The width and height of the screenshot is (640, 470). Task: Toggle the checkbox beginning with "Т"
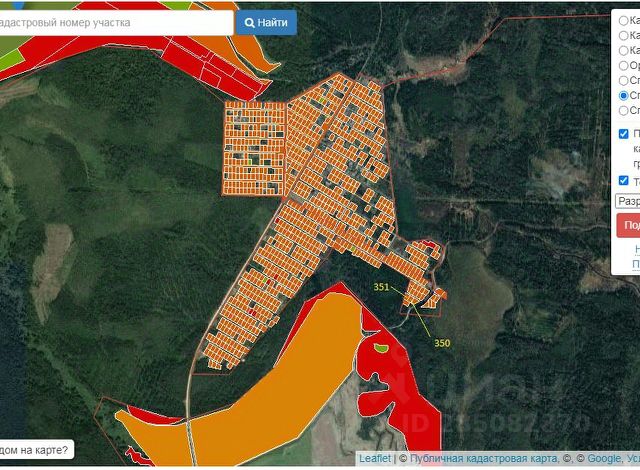pos(624,181)
